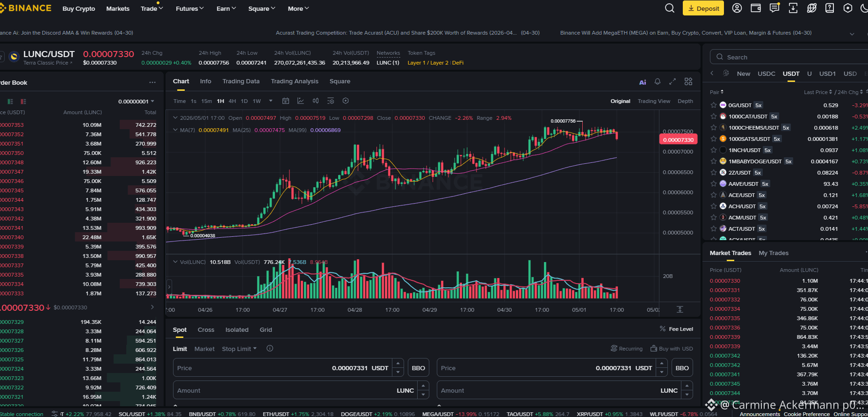Viewport: 868px width, 417px height.
Task: Favorite the 1INCH/USDT pair star
Action: 714,150
